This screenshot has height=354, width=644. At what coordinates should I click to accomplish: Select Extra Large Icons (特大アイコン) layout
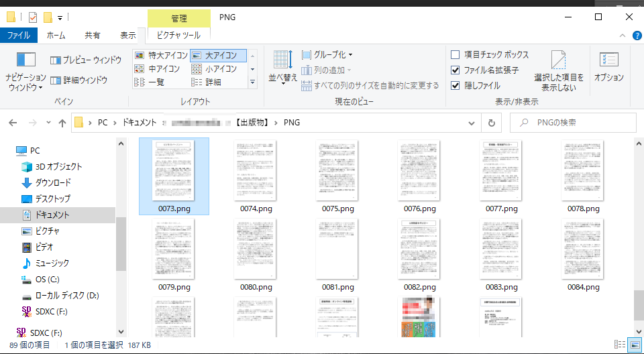[160, 55]
